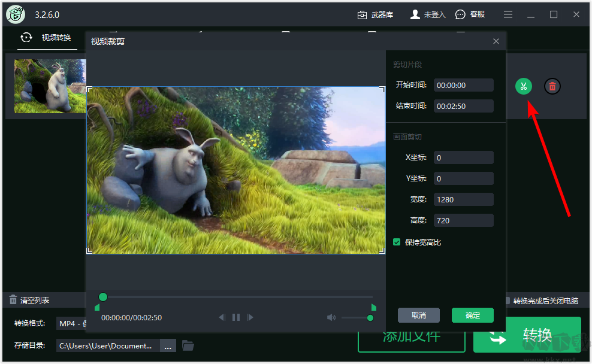Viewport: 592px width, 364px height.
Task: Switch to the 视频转换 tab
Action: click(48, 38)
